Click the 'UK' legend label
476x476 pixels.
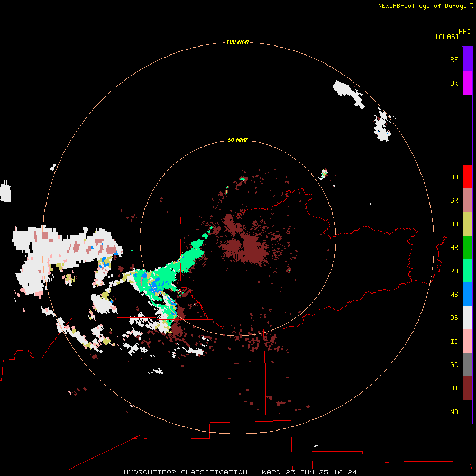pos(454,83)
